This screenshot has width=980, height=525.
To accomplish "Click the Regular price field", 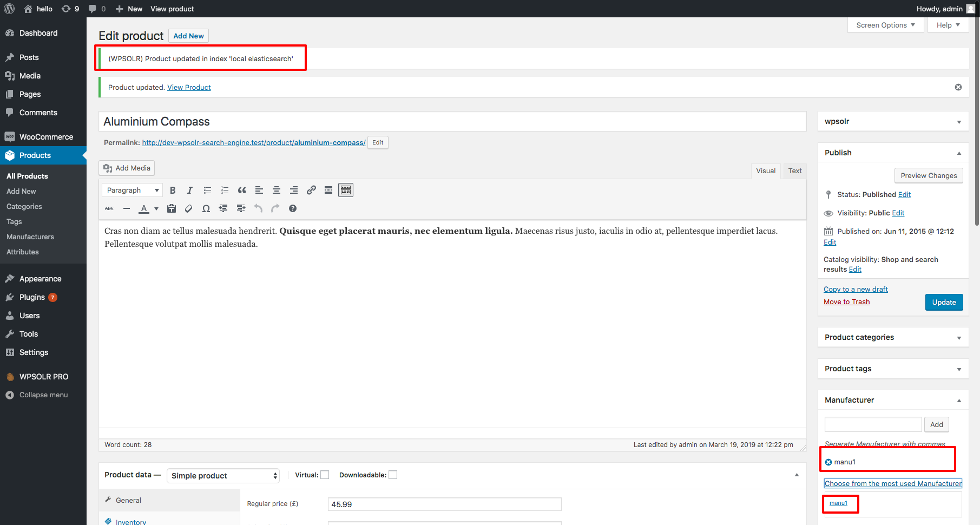I will pyautogui.click(x=445, y=504).
